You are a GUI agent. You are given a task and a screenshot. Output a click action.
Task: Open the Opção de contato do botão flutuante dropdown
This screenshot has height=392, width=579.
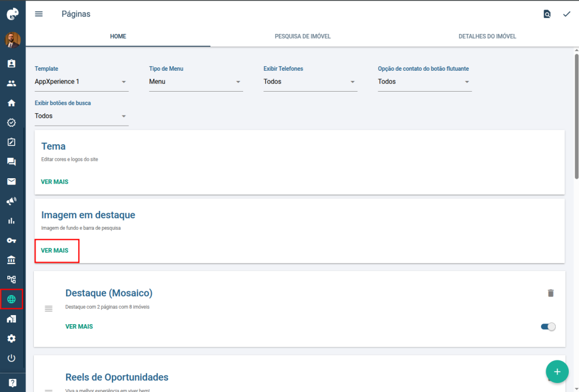(425, 81)
